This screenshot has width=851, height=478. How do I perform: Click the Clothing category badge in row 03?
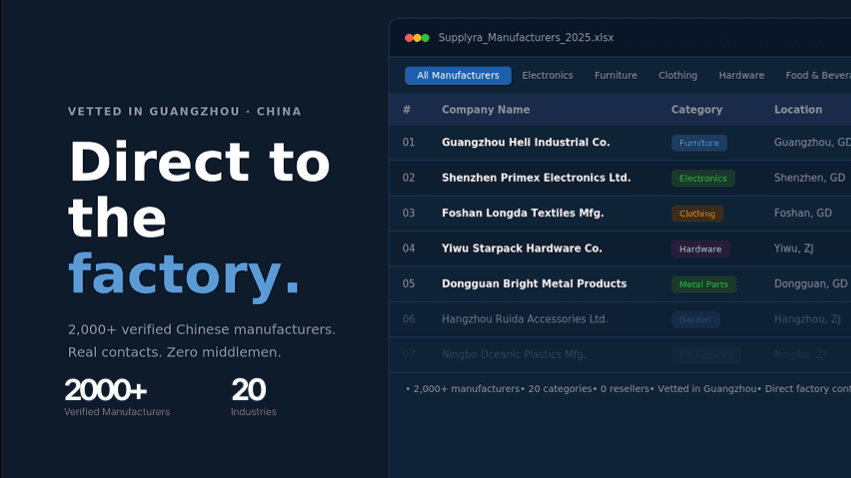697,214
